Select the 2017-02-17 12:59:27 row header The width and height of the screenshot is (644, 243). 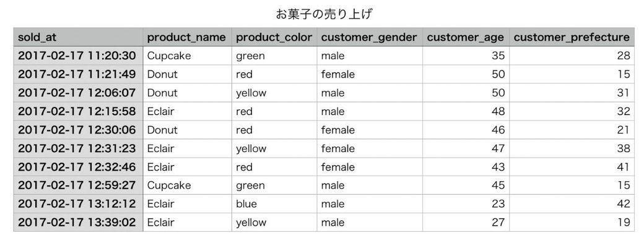[x=78, y=185]
